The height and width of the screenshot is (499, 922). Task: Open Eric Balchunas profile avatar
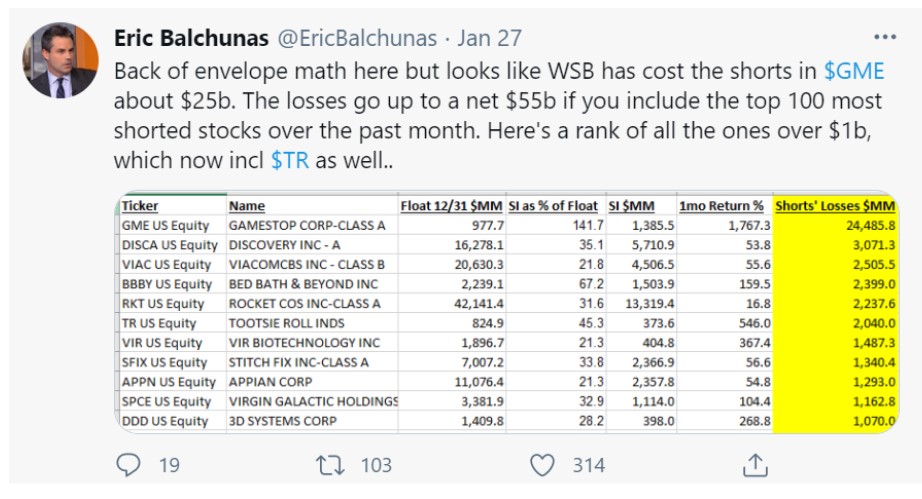(60, 60)
